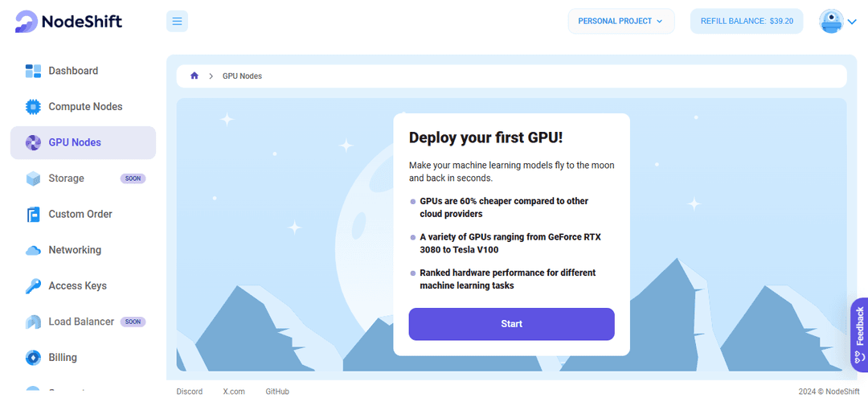Click the Deploy your first GPU heading
The height and width of the screenshot is (402, 868).
tap(485, 137)
